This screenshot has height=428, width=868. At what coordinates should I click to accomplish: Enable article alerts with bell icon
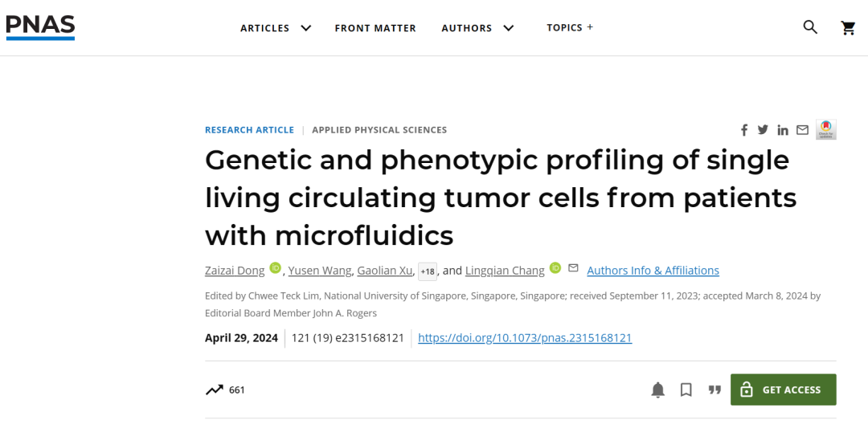pos(657,390)
